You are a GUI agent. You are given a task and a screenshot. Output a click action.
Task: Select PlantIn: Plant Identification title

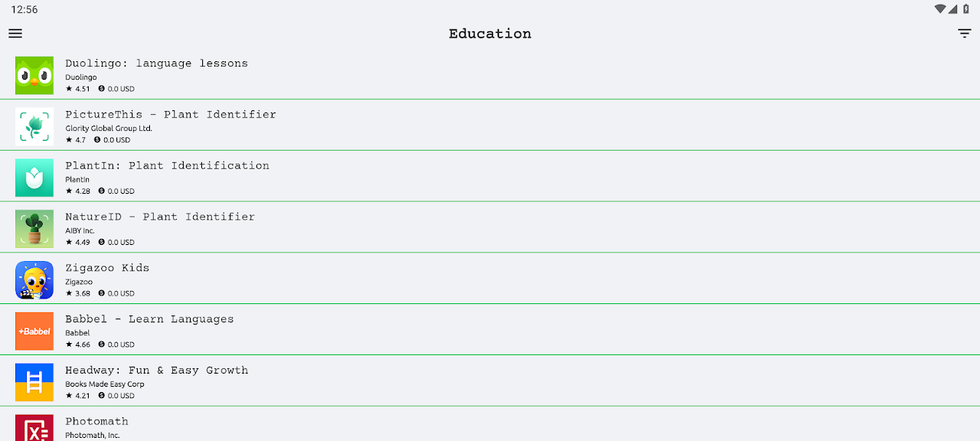(x=167, y=166)
